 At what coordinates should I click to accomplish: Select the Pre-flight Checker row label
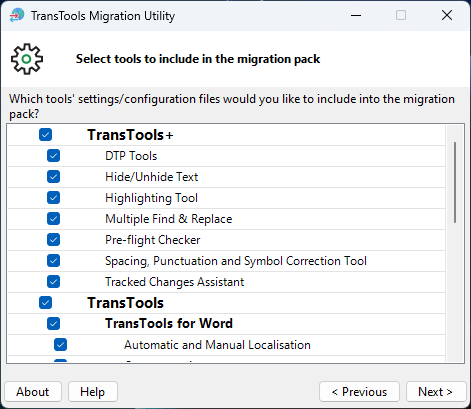coord(153,240)
